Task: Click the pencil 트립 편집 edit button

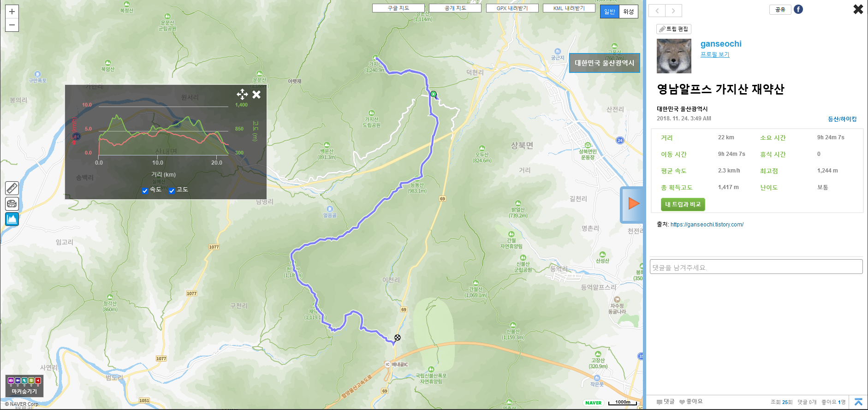Action: coord(674,29)
